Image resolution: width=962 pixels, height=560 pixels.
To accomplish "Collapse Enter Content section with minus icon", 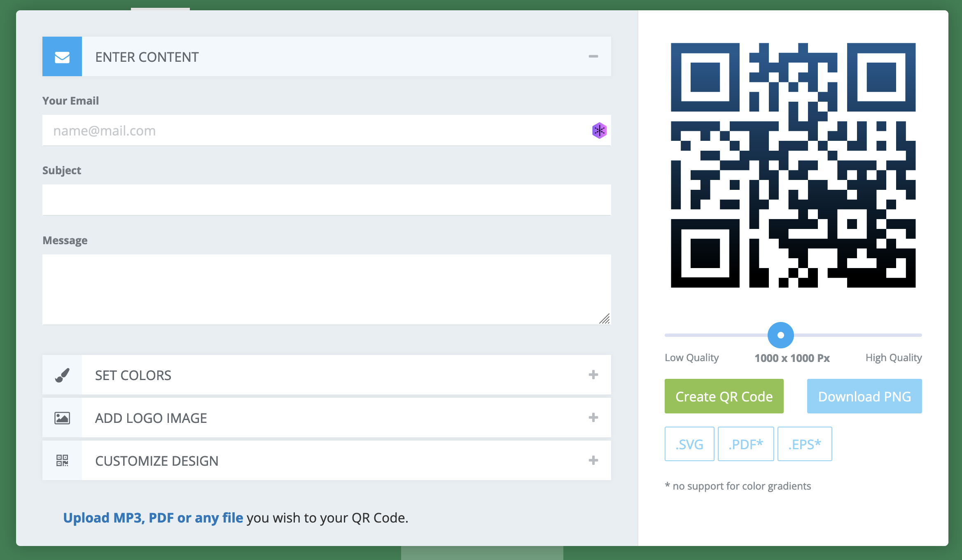I will pos(593,56).
